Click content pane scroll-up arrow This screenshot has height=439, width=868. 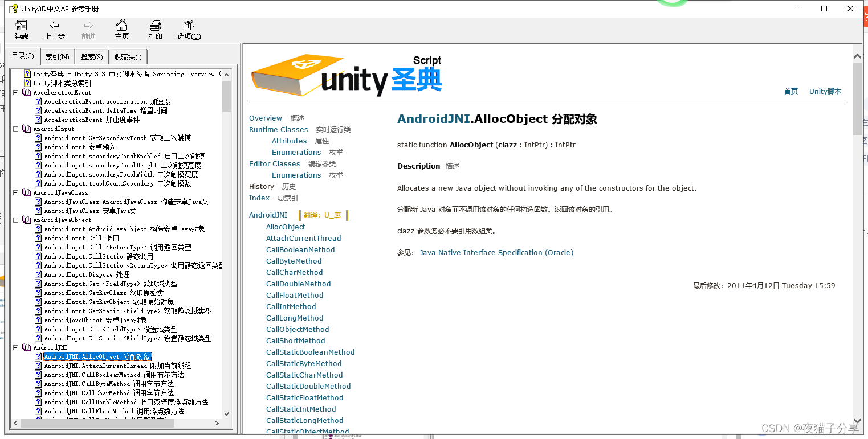[857, 55]
